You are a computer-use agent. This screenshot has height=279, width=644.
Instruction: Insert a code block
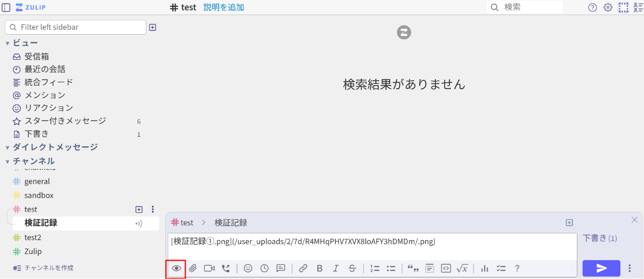446,269
